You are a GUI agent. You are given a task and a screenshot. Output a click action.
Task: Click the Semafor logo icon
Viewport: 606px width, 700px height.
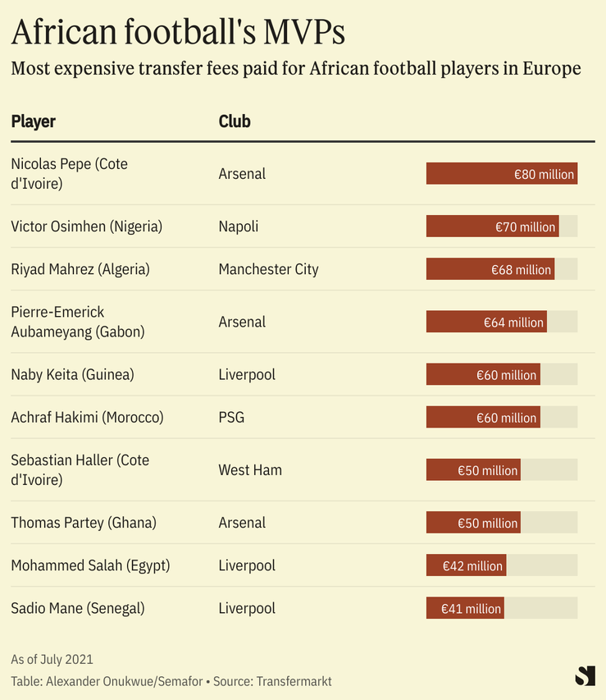(585, 675)
